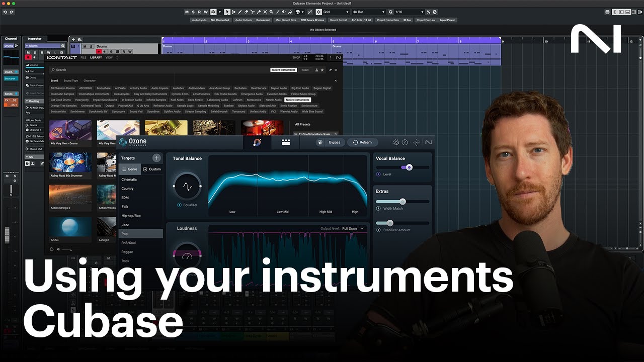Click the Undo arrow in Cubase

point(5,12)
